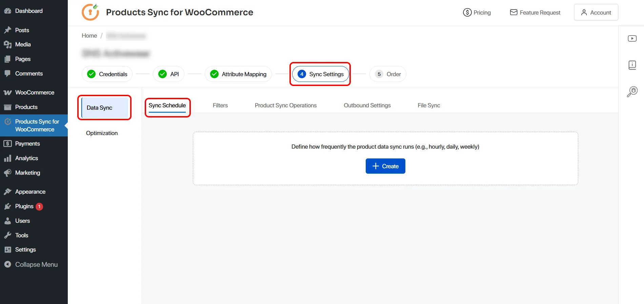Go to the Order step

pyautogui.click(x=388, y=74)
